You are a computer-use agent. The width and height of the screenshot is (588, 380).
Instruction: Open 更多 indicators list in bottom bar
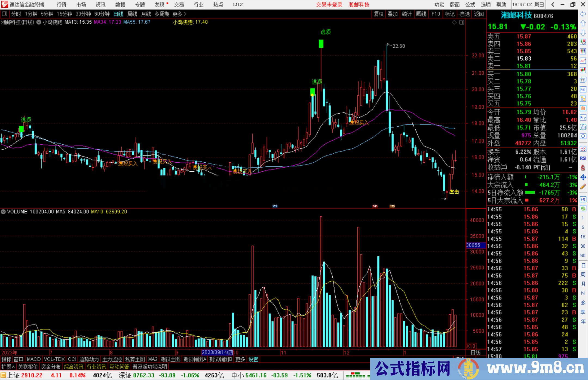pyautogui.click(x=240, y=359)
